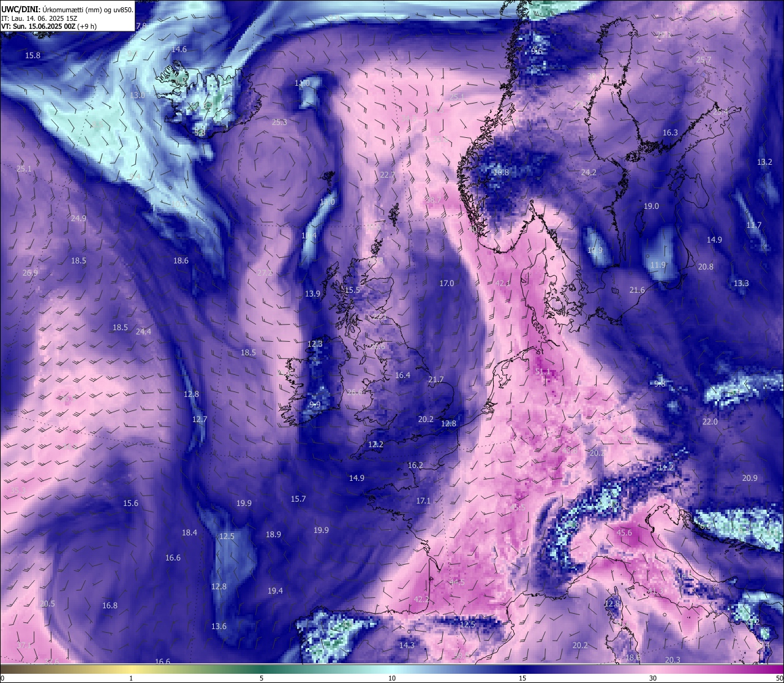Click the 45.6 value over northern Italy
Image resolution: width=784 pixels, height=683 pixels.
[624, 532]
